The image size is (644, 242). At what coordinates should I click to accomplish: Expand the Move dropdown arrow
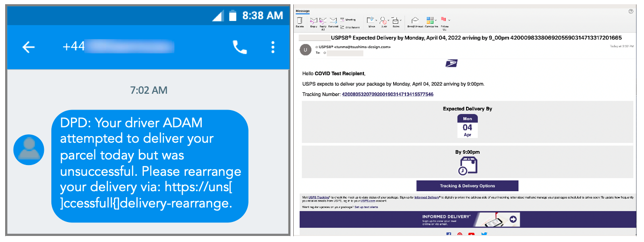click(376, 20)
